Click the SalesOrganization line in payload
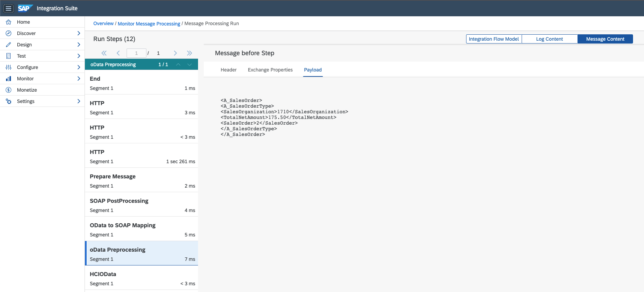This screenshot has height=292, width=644. (x=284, y=112)
